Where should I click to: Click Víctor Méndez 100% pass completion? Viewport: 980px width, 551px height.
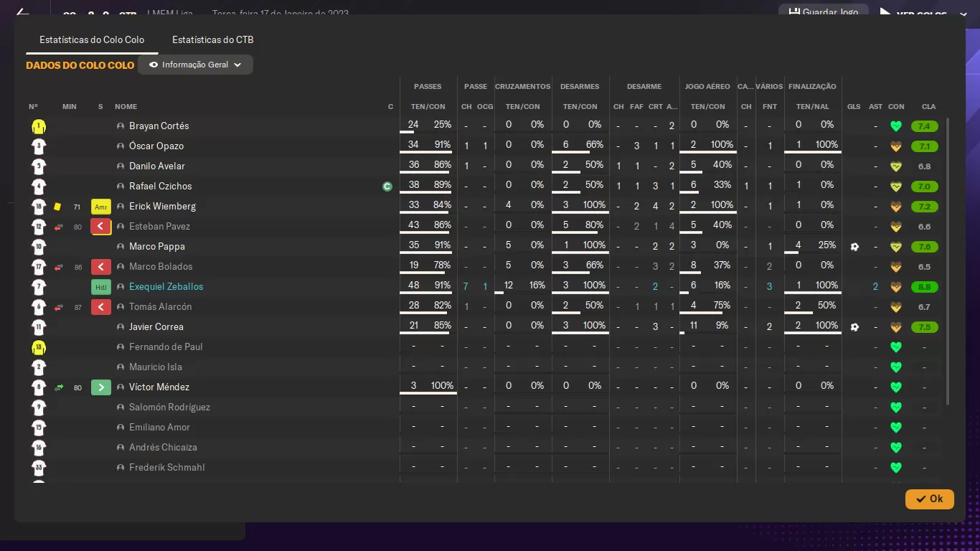pos(442,386)
